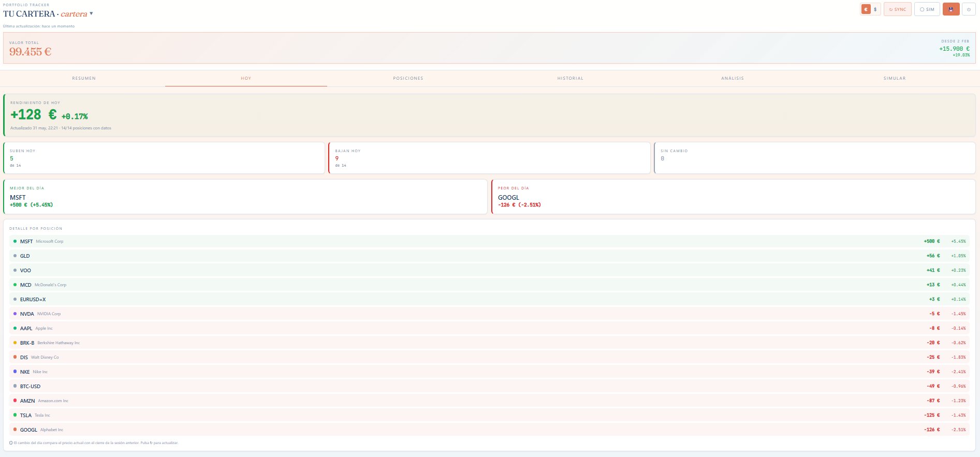Click the +5.45% value in the MSFT row
Screen dimensions: 980x457
tap(958, 241)
